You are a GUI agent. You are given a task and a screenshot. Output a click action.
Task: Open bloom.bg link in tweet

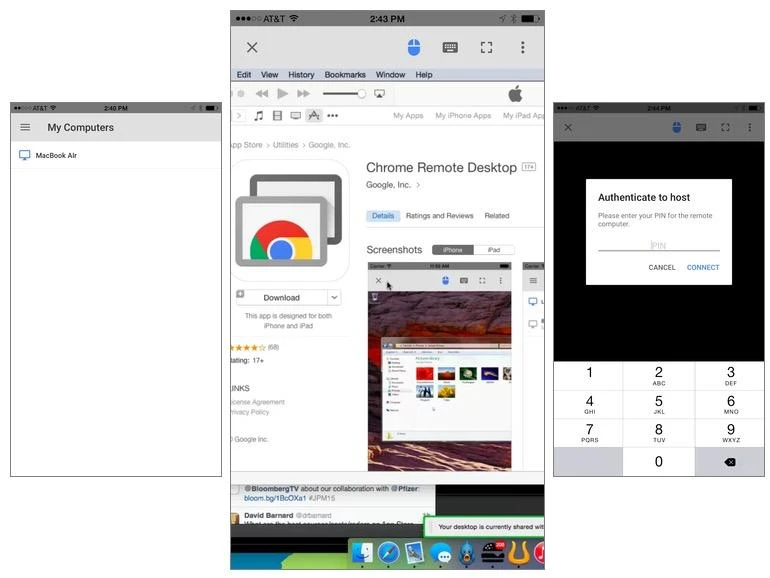[275, 498]
